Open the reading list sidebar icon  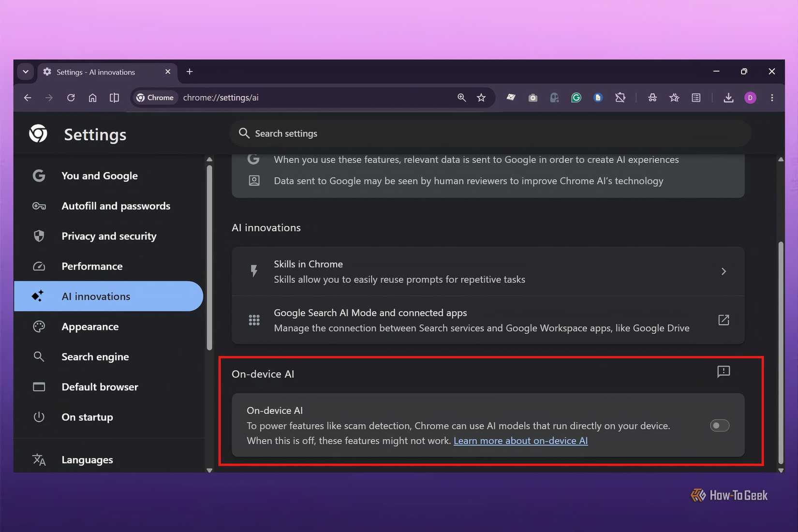(696, 98)
